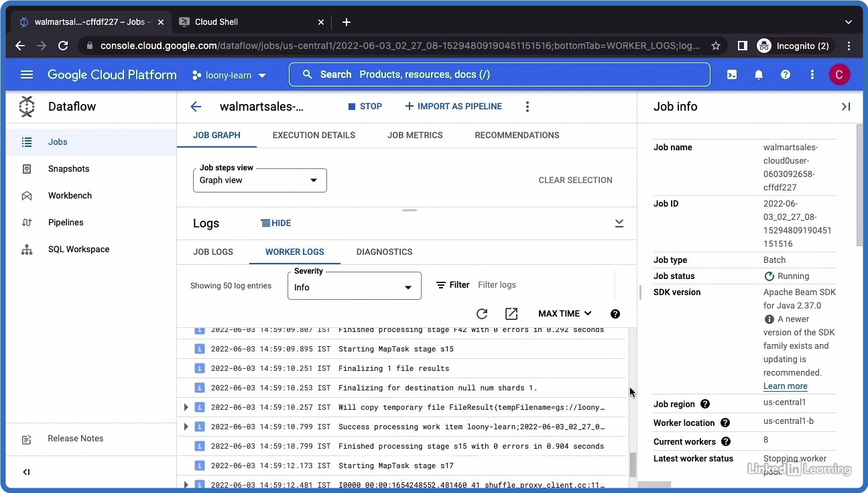
Task: Go back with the arrow beside job name
Action: pyautogui.click(x=196, y=107)
